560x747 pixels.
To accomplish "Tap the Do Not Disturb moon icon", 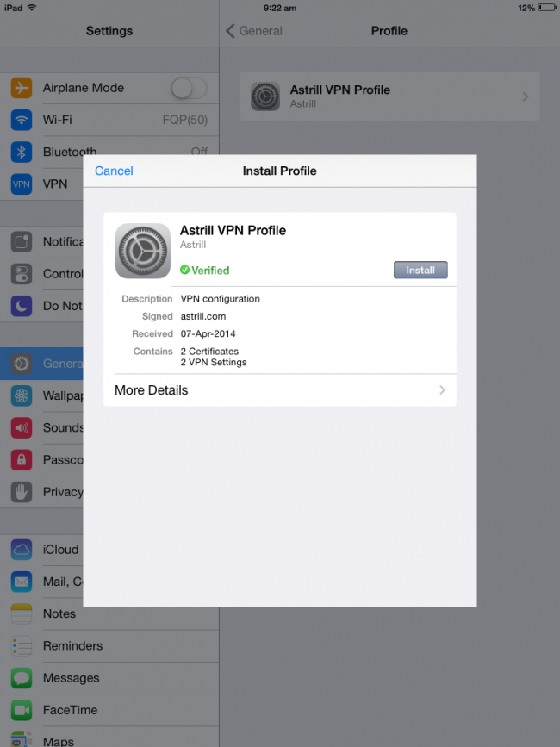I will [22, 306].
